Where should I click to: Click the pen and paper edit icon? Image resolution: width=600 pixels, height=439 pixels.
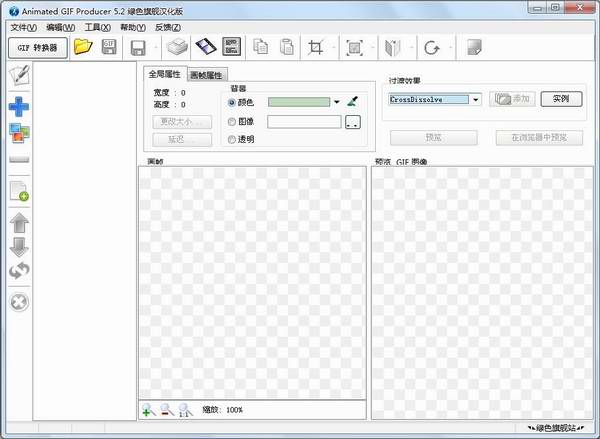(19, 75)
